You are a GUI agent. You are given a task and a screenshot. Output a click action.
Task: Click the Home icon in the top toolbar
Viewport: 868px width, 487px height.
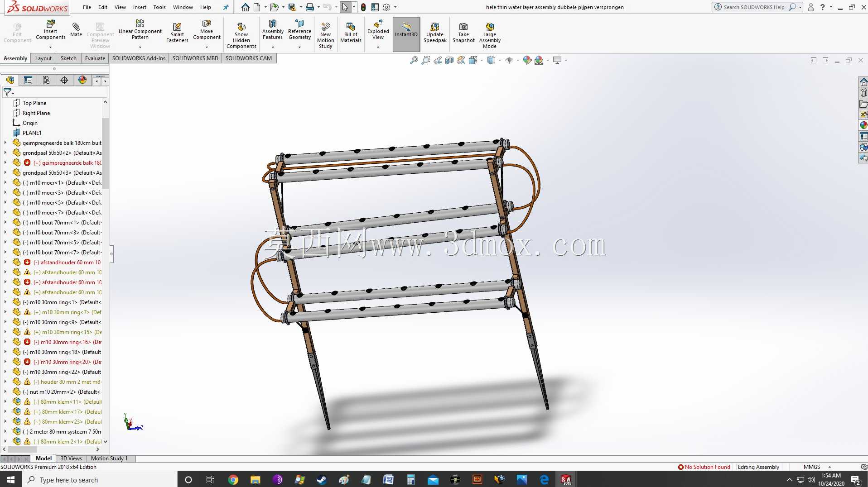point(246,7)
